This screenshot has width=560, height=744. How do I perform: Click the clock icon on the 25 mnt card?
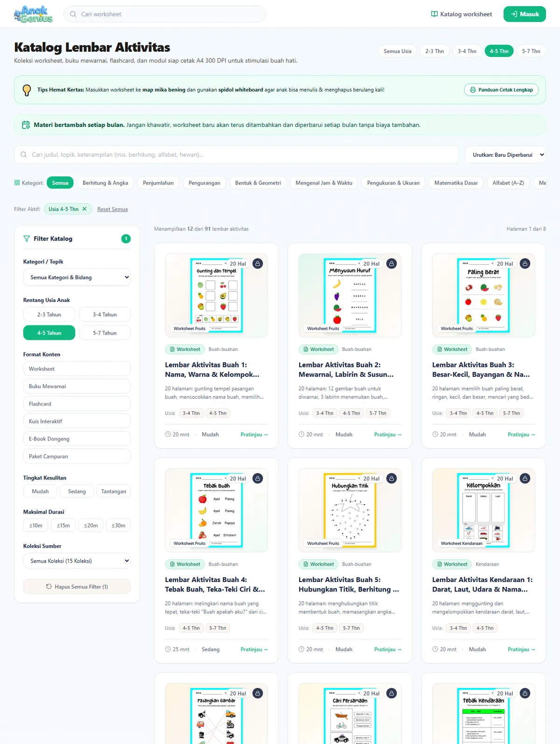tap(168, 649)
